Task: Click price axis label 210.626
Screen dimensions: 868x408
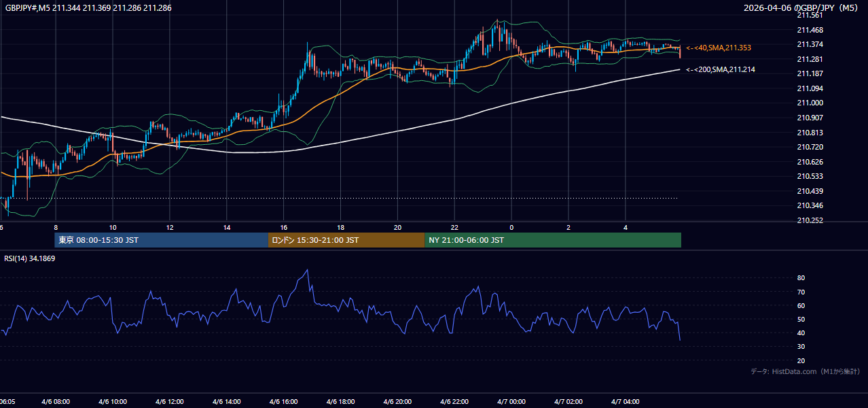Action: 810,162
